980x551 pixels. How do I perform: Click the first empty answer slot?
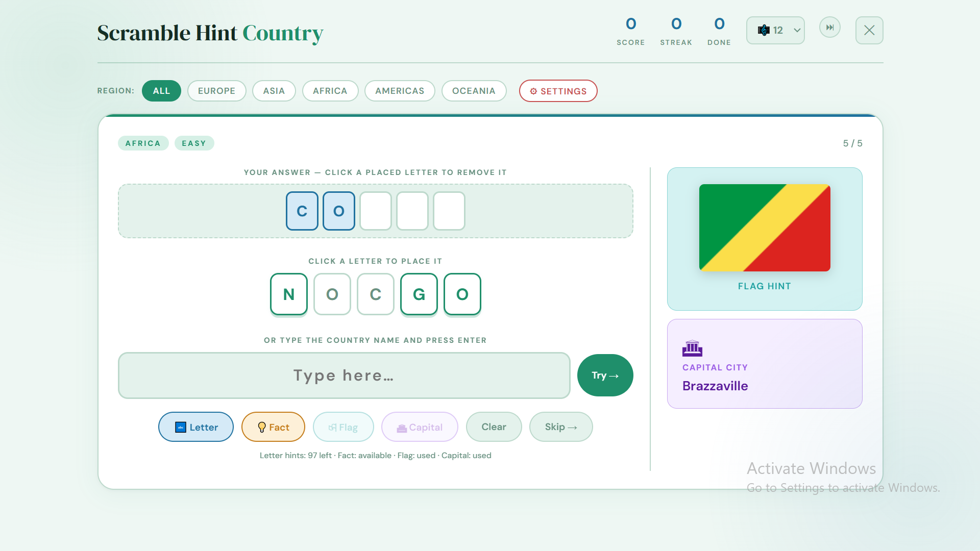point(376,211)
